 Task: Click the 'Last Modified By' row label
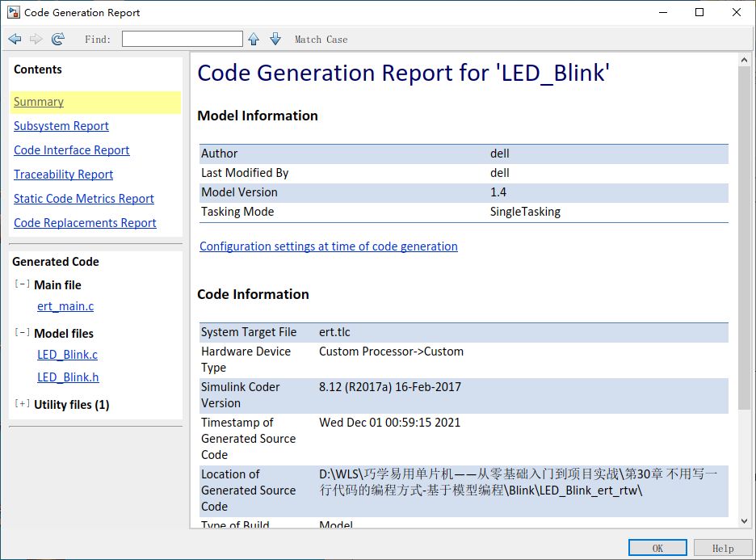click(245, 173)
